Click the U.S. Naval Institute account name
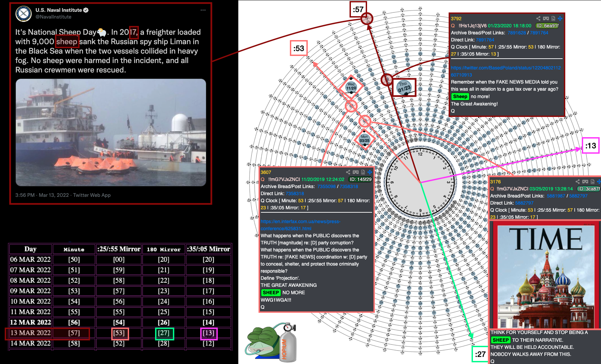The height and width of the screenshot is (364, 601). tap(59, 10)
